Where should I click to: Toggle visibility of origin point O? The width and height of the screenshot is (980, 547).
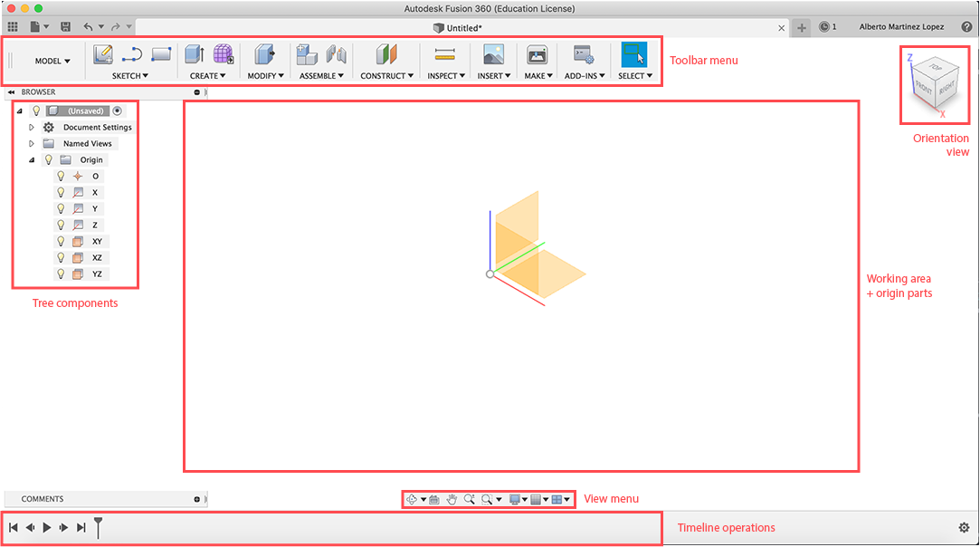pyautogui.click(x=61, y=176)
